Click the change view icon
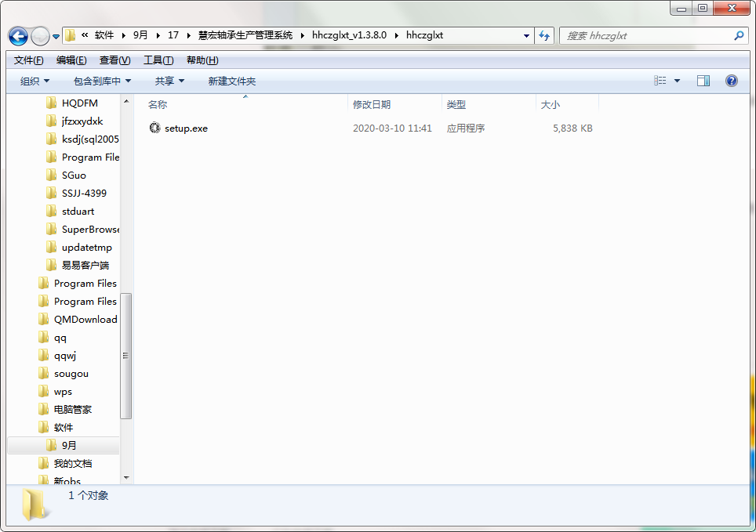 coord(660,81)
